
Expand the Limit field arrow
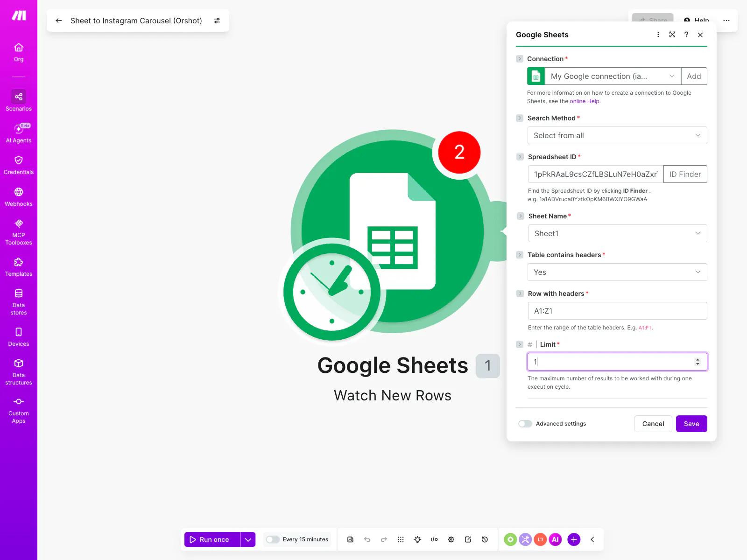[x=520, y=344]
